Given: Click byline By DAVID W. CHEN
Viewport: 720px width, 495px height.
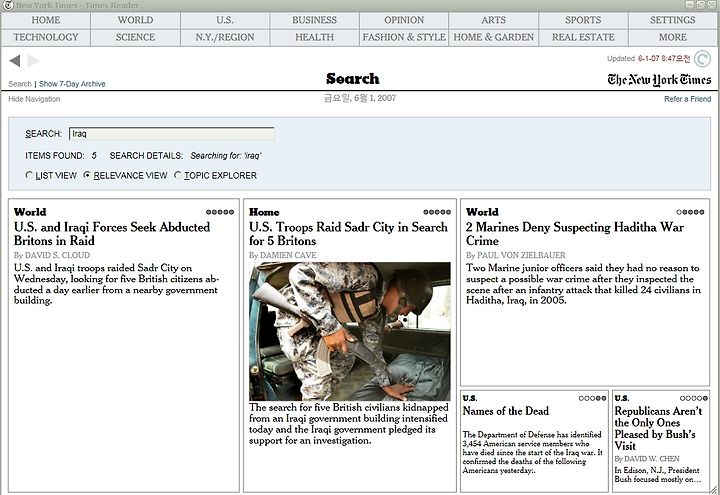Looking at the screenshot, I should tap(647, 459).
